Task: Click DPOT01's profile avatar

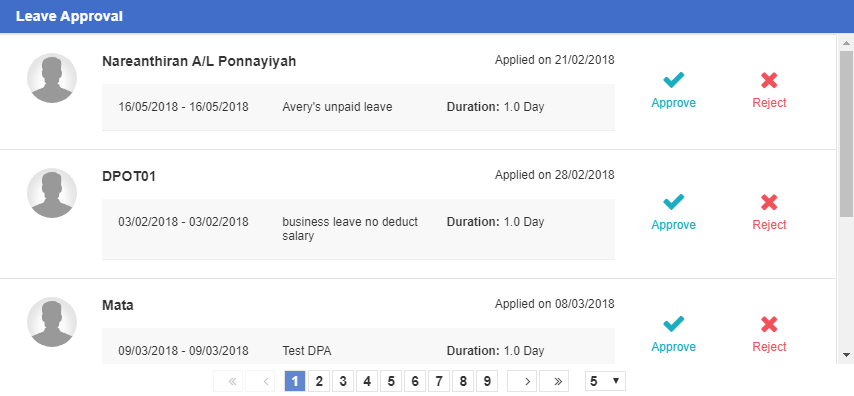Action: pyautogui.click(x=52, y=193)
